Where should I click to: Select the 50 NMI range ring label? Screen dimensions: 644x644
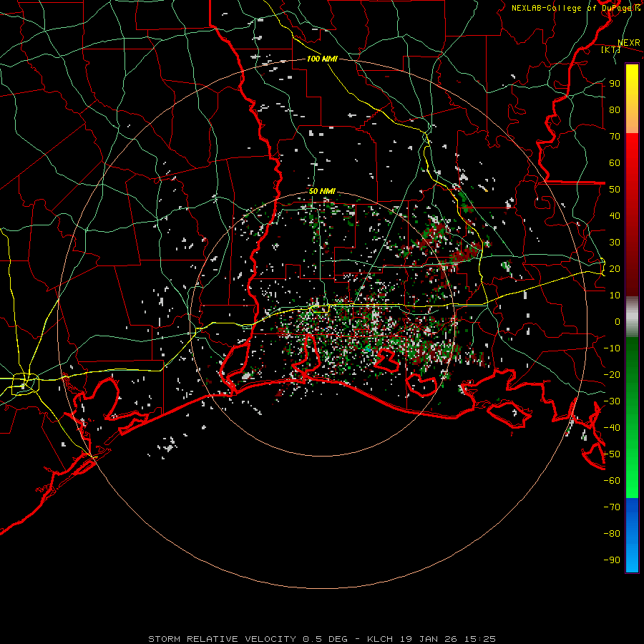point(322,191)
